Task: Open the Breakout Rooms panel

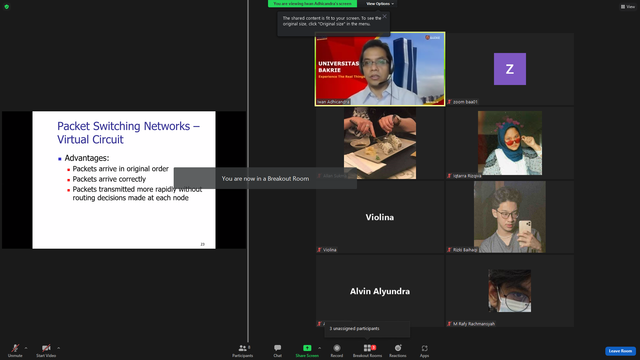Action: coord(367,350)
